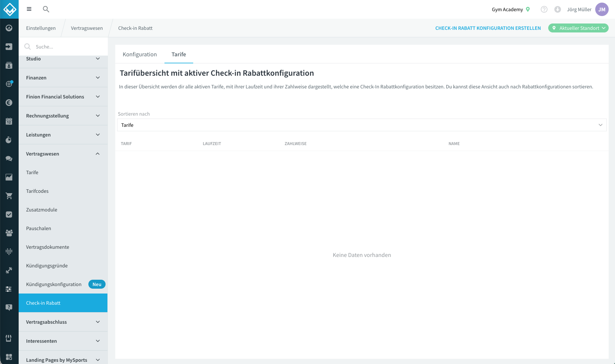The image size is (615, 364).
Task: Click the Neu badge beside Kündigungskonfiguration
Action: 97,284
